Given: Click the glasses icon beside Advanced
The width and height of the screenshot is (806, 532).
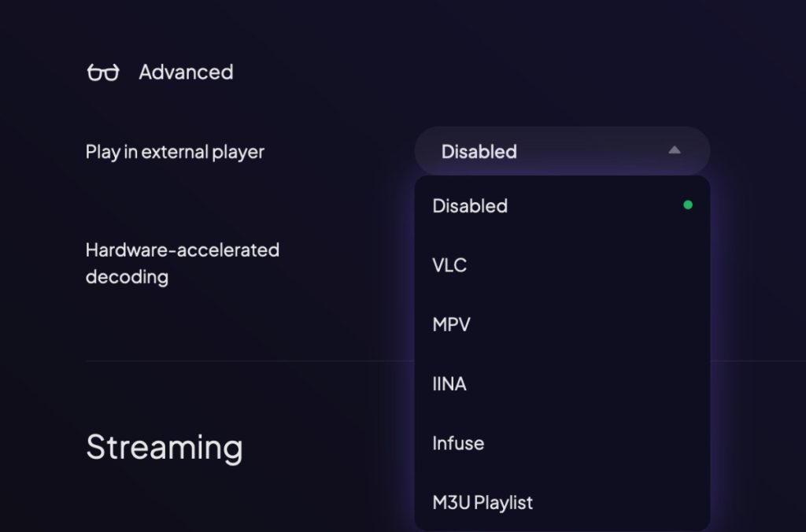Looking at the screenshot, I should 103,72.
